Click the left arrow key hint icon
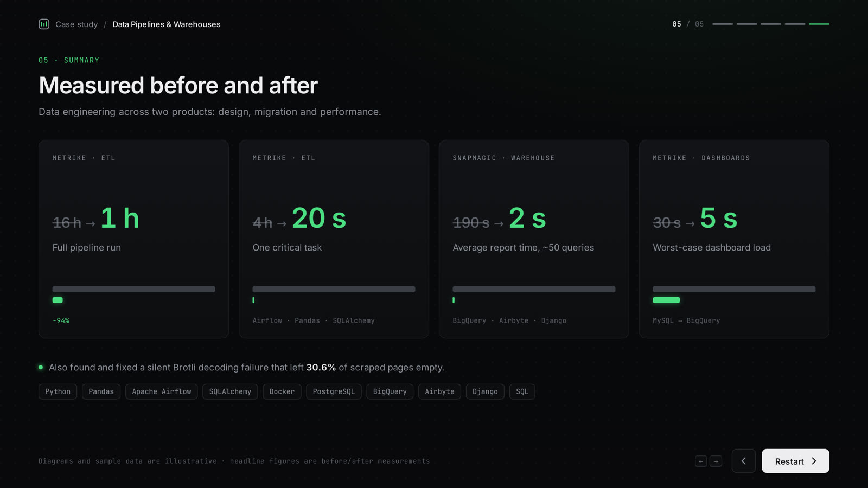Screen dimensions: 868x488 click(x=701, y=461)
